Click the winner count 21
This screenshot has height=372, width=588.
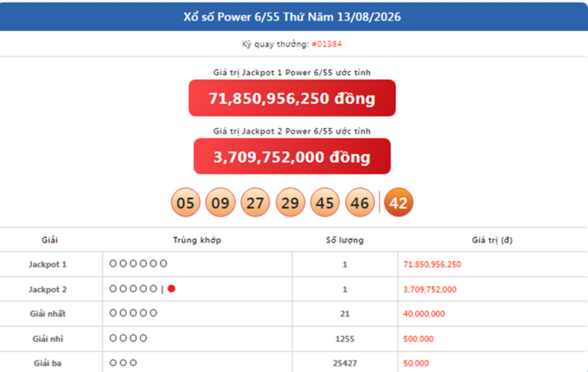pos(345,314)
